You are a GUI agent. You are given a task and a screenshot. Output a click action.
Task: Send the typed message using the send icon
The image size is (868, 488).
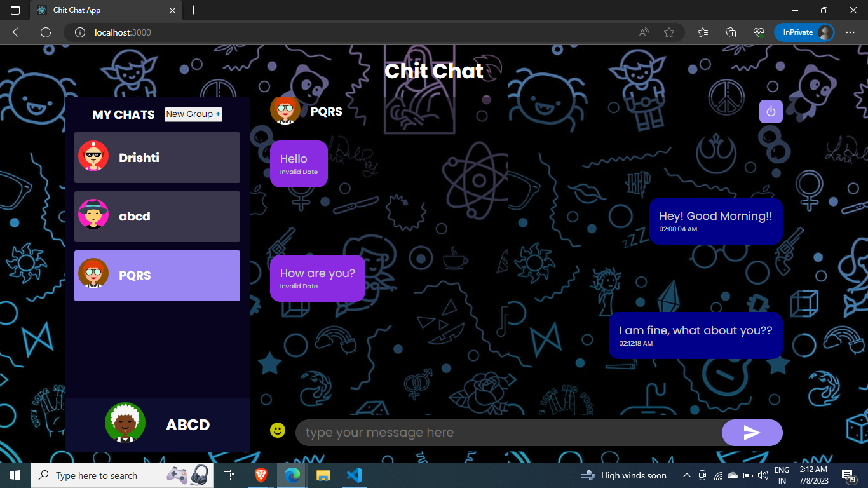(x=752, y=432)
